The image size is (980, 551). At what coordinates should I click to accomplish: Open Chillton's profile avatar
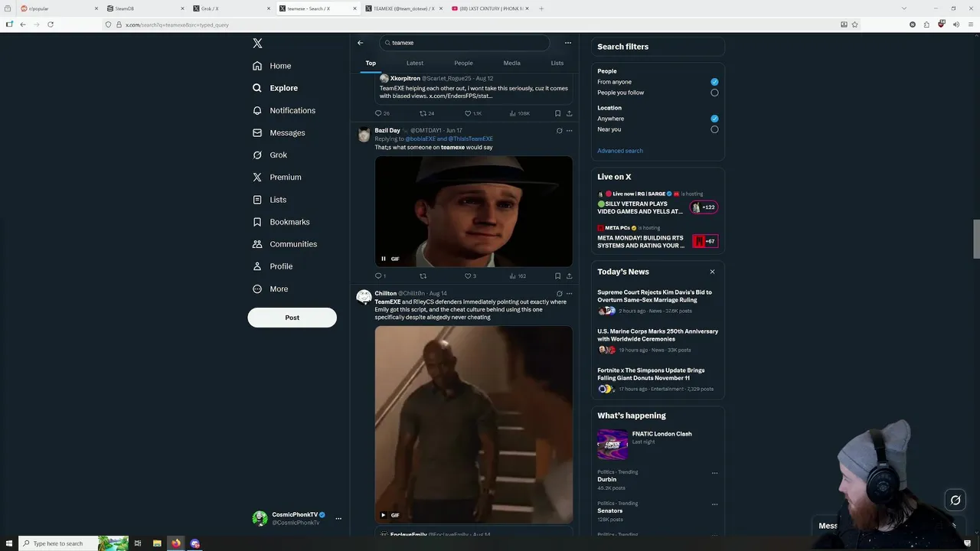tap(364, 297)
